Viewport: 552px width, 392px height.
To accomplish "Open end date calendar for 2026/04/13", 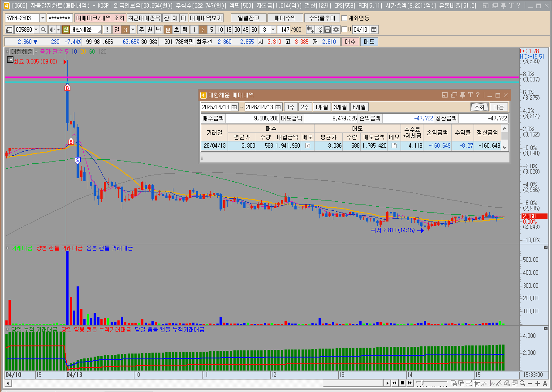I will pos(278,107).
